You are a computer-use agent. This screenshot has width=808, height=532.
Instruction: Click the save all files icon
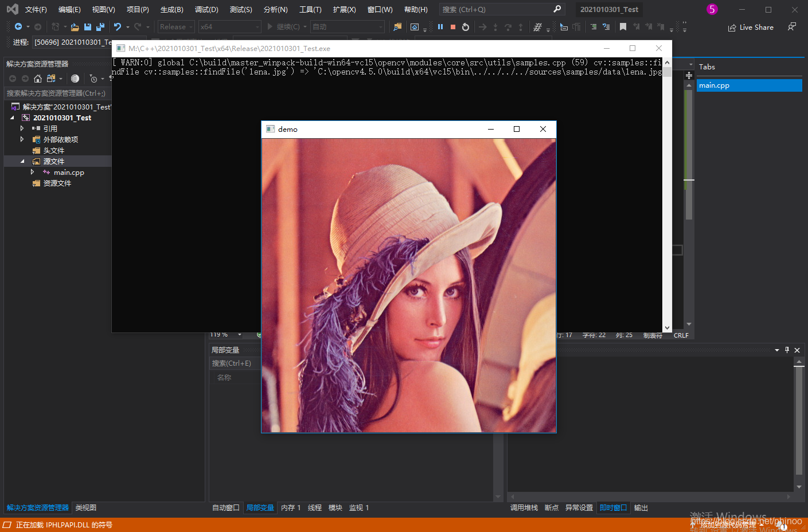tap(100, 27)
